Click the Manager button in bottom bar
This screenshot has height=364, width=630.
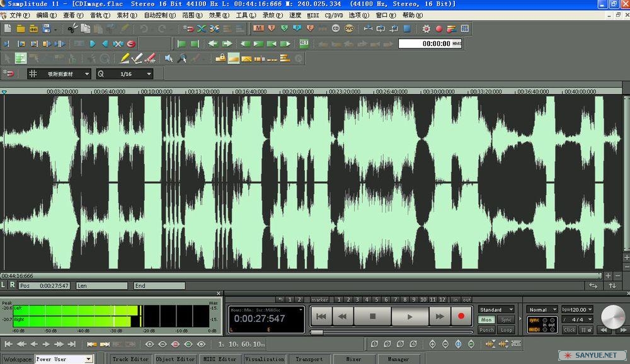398,359
